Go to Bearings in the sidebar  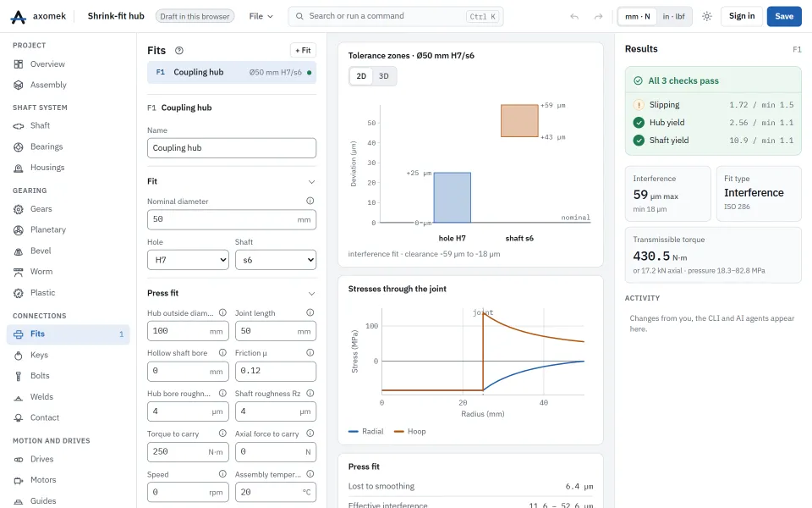(68, 146)
